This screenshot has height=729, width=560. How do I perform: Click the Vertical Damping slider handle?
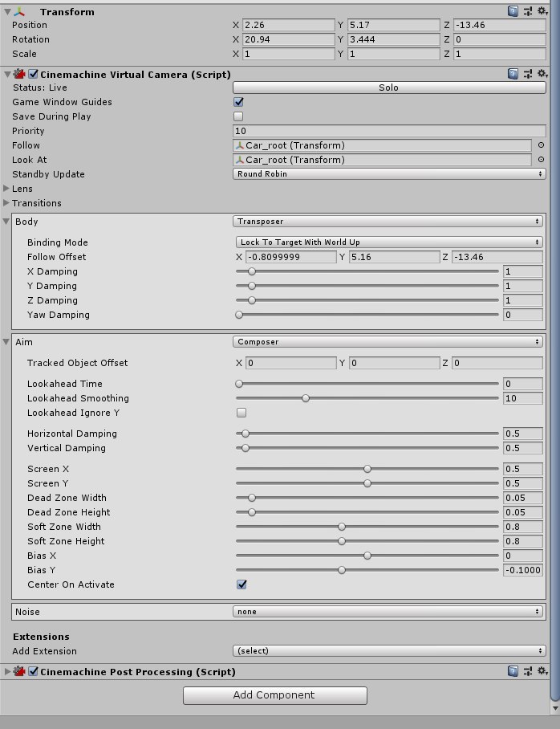(x=246, y=448)
